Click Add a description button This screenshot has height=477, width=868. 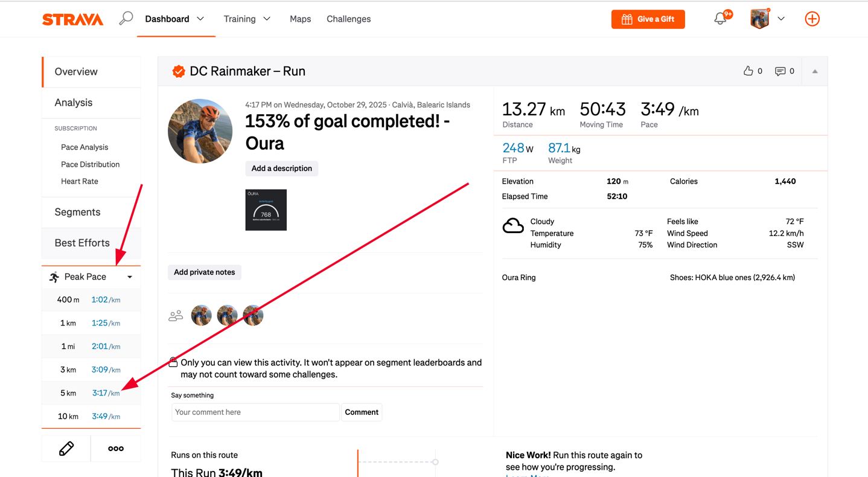[x=281, y=168]
